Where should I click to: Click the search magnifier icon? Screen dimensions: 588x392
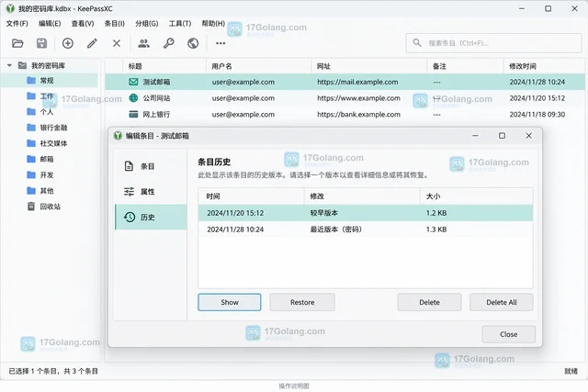pyautogui.click(x=416, y=43)
